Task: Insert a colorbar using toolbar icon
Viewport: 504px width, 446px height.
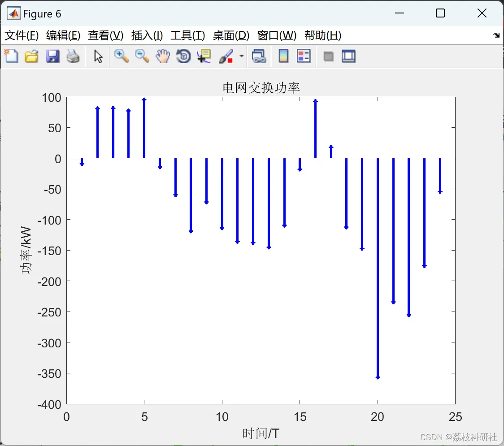Action: point(283,56)
